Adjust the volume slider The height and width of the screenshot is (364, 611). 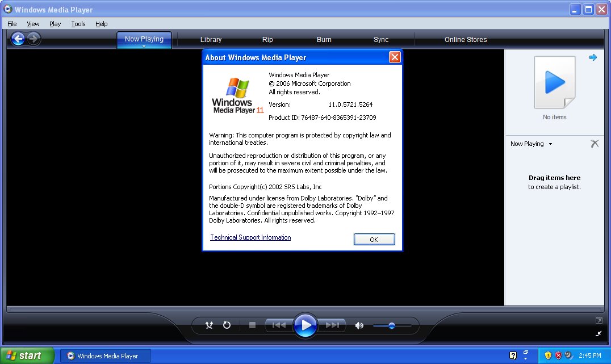(392, 325)
